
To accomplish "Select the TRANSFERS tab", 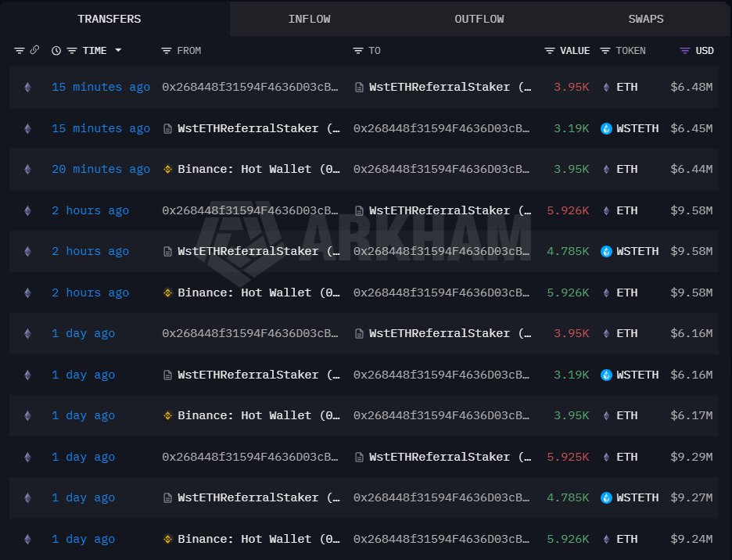I will point(109,19).
